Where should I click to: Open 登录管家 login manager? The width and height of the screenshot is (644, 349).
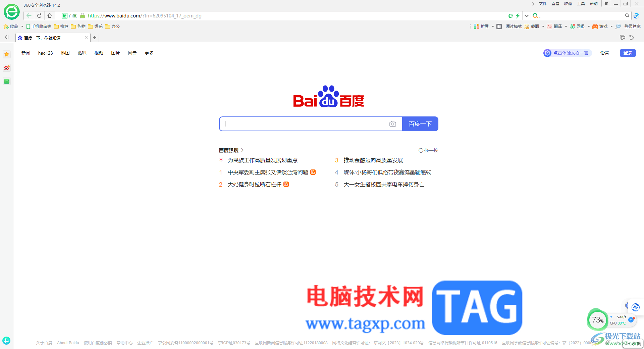pyautogui.click(x=628, y=27)
